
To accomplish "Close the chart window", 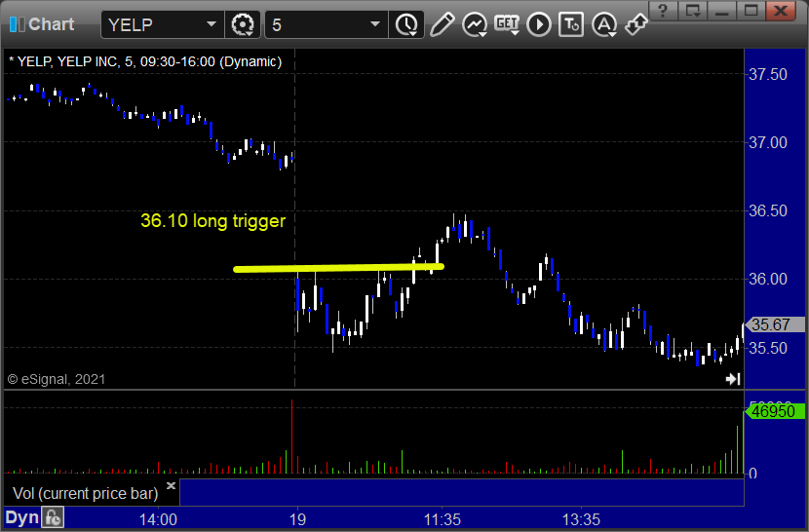I will (x=781, y=11).
